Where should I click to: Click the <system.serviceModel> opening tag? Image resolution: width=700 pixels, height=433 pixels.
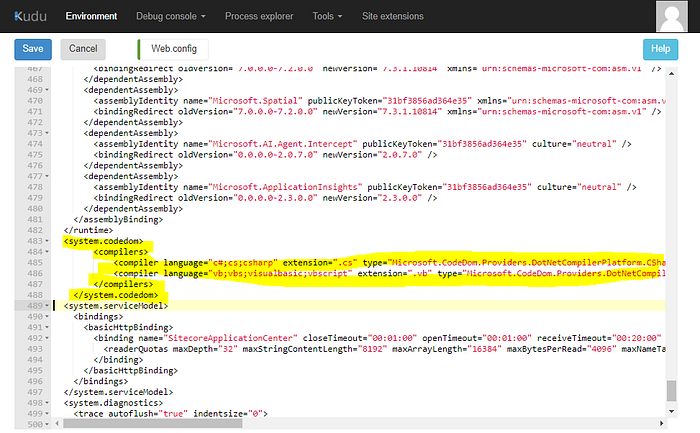point(116,306)
